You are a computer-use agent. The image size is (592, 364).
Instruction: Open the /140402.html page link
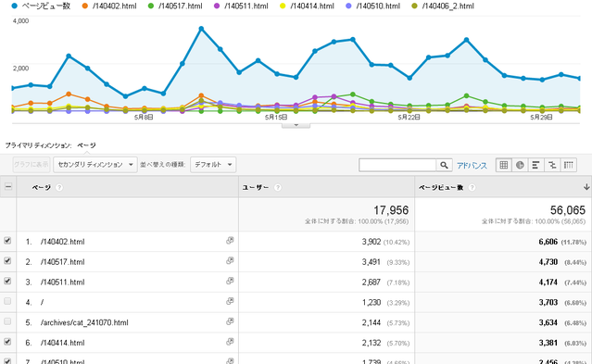point(63,242)
